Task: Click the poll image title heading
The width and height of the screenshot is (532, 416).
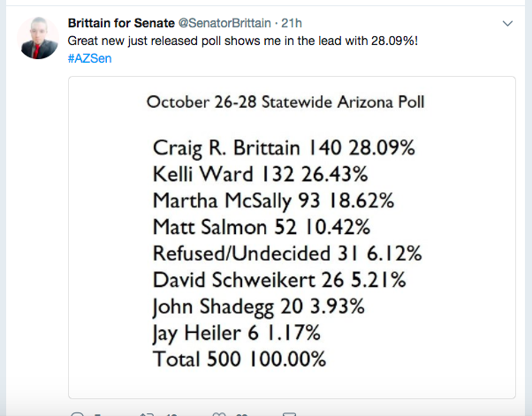Action: (x=285, y=102)
